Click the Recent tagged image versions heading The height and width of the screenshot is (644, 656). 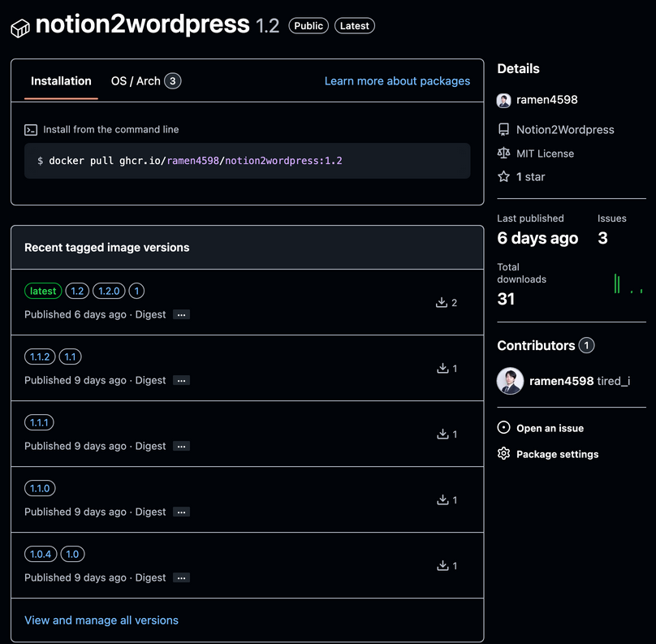tap(106, 248)
